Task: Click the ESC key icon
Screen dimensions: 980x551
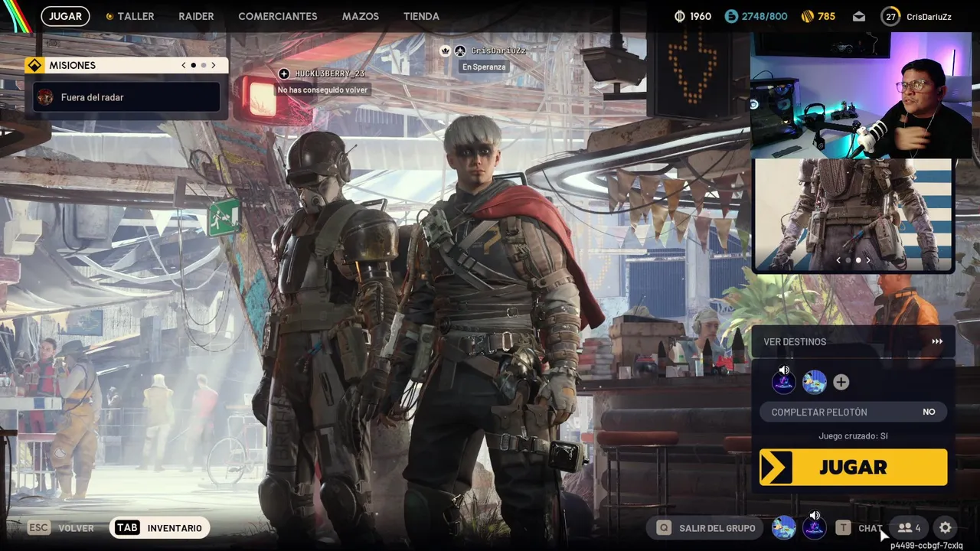Action: 39,527
